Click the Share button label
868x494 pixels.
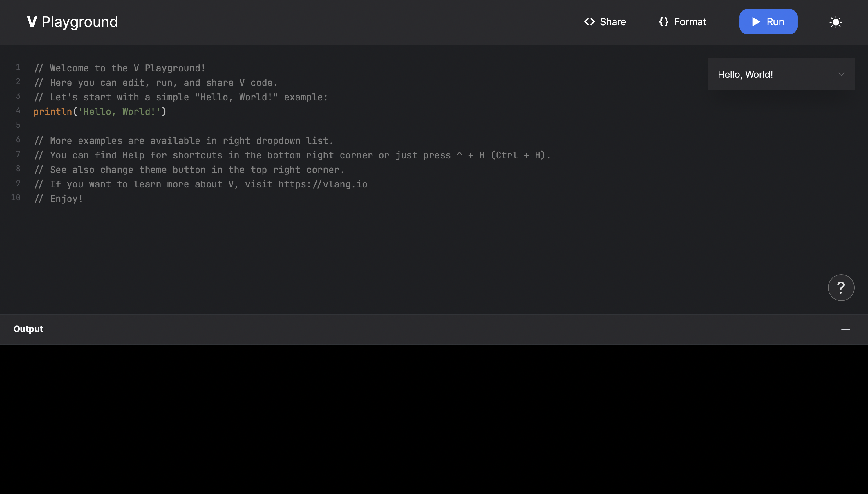(613, 22)
